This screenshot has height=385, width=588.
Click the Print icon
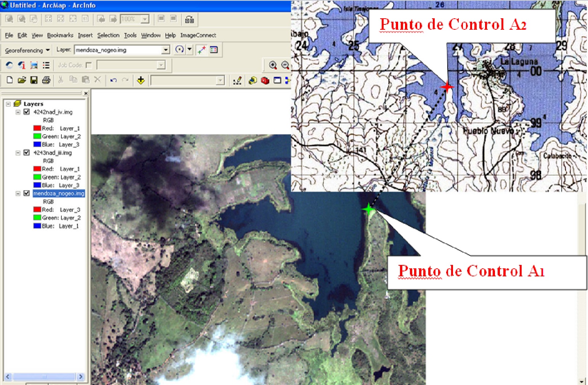(x=45, y=80)
